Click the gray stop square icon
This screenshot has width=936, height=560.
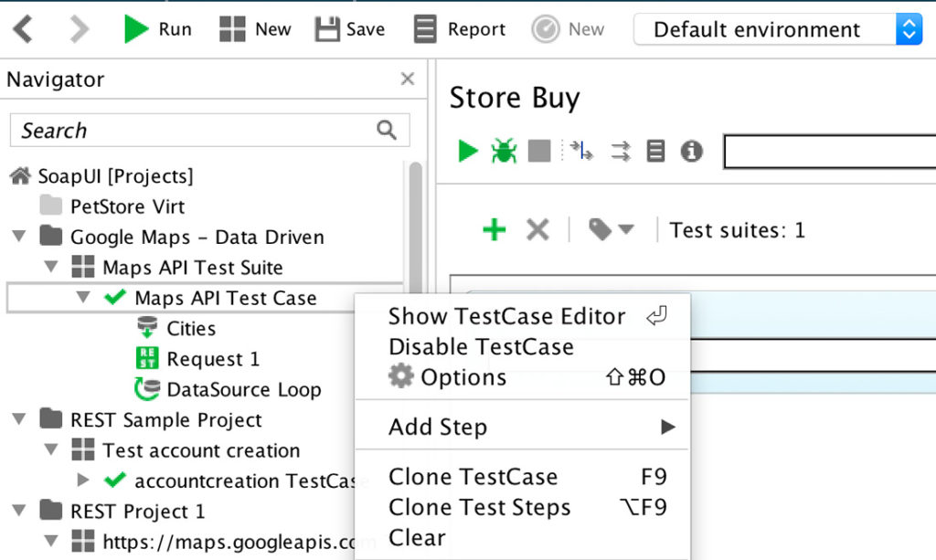[539, 151]
